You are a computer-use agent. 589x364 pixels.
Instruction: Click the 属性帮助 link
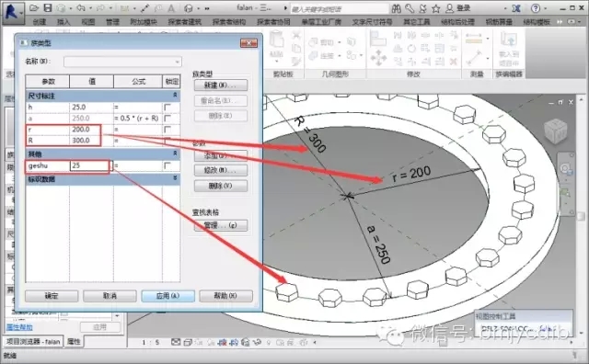tap(19, 327)
